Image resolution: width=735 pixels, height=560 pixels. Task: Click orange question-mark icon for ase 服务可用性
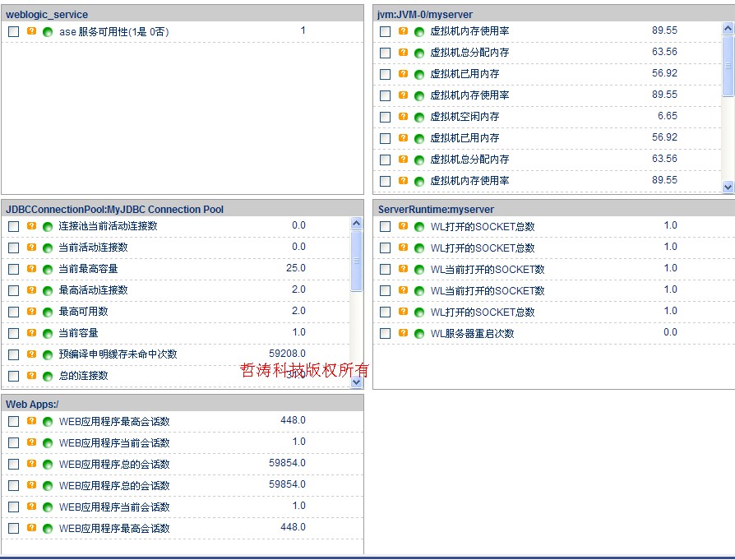click(31, 31)
